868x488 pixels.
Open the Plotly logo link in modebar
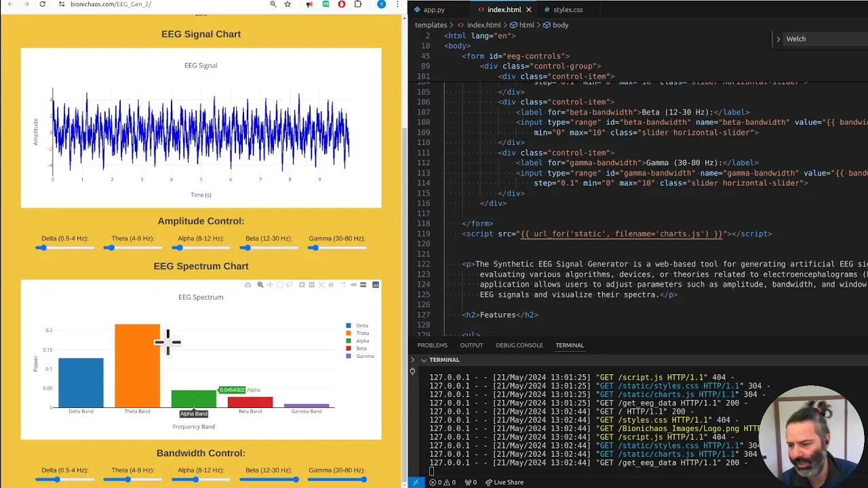[376, 285]
